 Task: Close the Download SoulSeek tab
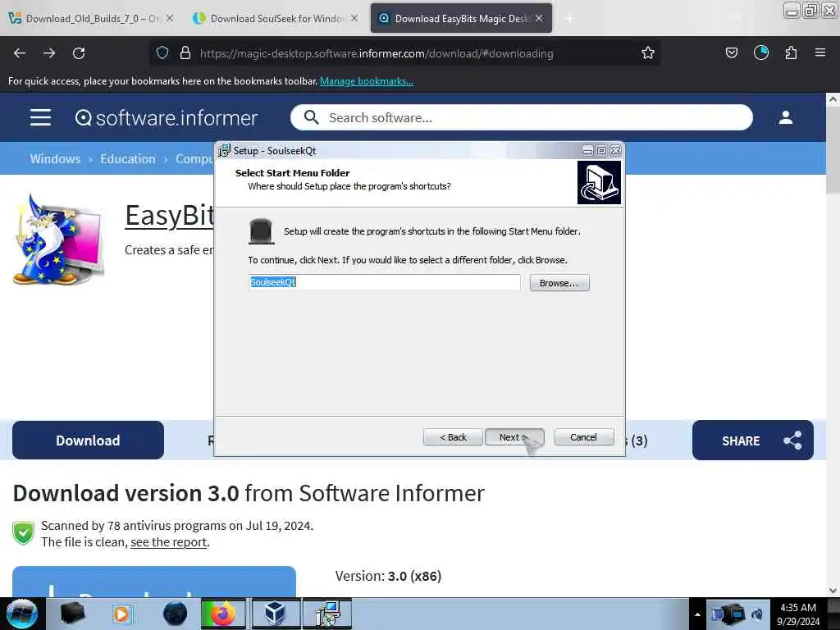pyautogui.click(x=354, y=18)
